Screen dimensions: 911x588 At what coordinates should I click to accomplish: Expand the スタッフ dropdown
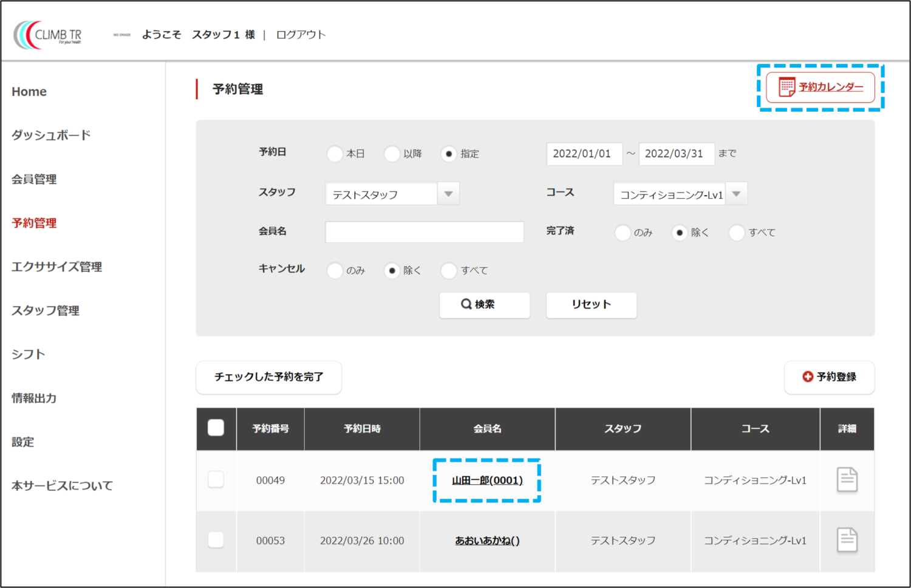pyautogui.click(x=448, y=194)
